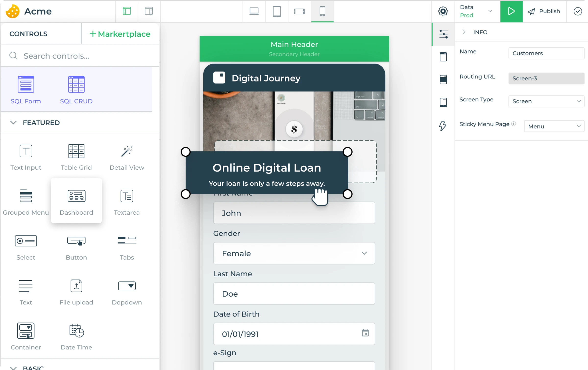
Task: Click the Publish button
Action: coord(544,11)
